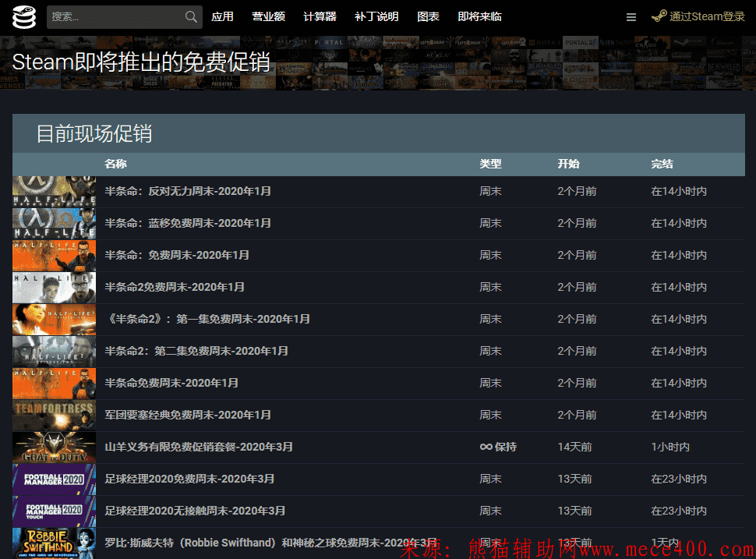Select the 图表 navigation item

428,17
